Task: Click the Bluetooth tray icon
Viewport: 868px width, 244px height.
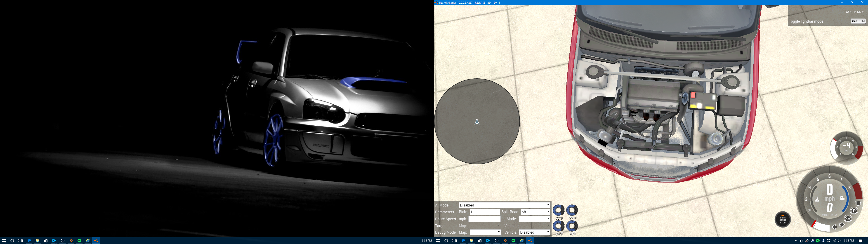Action: pyautogui.click(x=823, y=241)
